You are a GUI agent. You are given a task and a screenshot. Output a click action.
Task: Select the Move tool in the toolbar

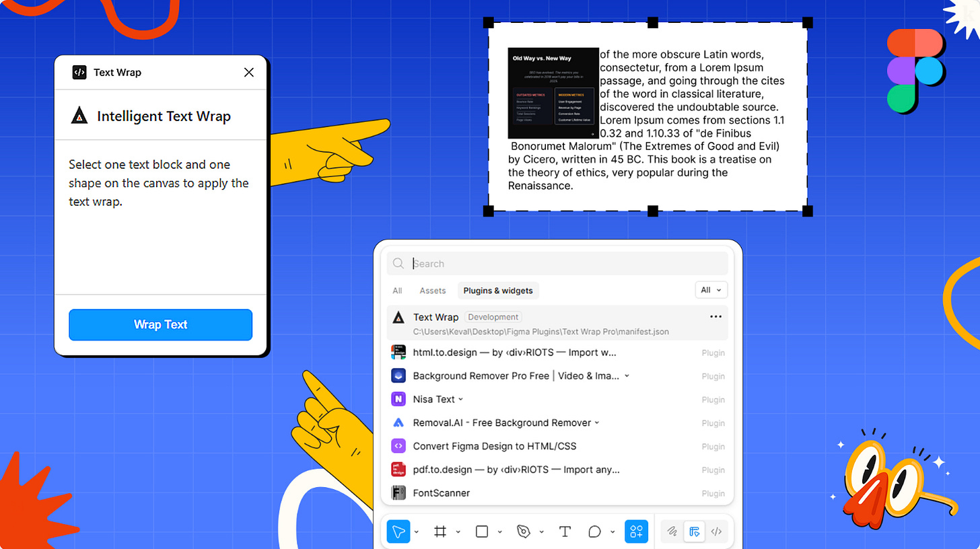(x=398, y=532)
